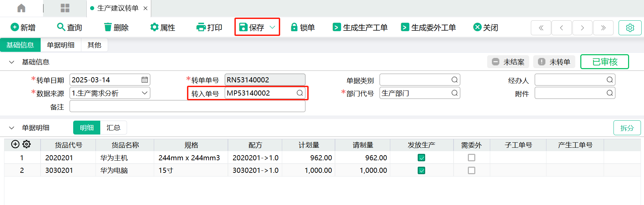This screenshot has width=644, height=205.
Task: Uncheck 发放生产 for 华为主机 row
Action: (x=421, y=158)
